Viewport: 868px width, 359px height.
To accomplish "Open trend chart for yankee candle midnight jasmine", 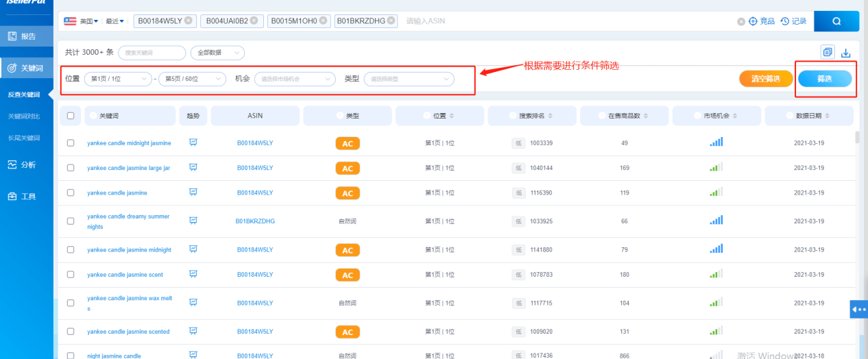I will (193, 143).
